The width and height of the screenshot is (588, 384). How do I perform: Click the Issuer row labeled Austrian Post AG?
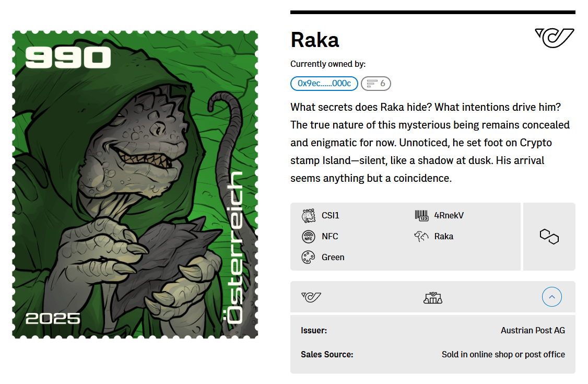pyautogui.click(x=432, y=330)
